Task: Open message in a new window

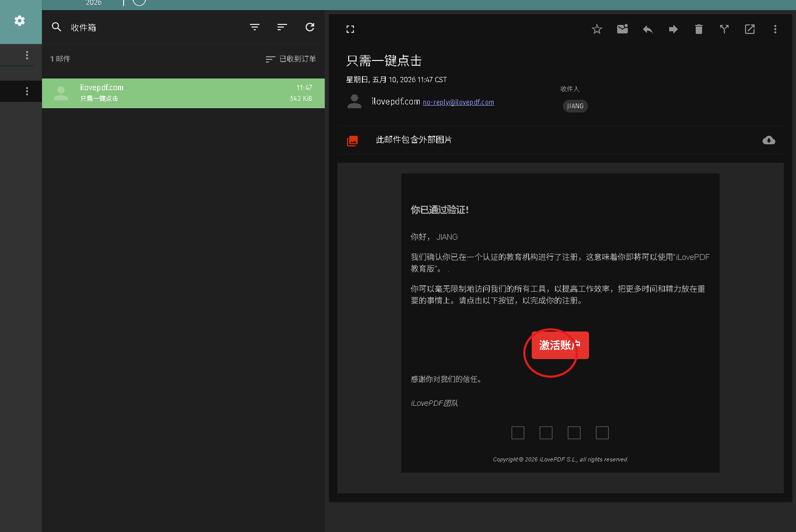Action: coord(750,29)
